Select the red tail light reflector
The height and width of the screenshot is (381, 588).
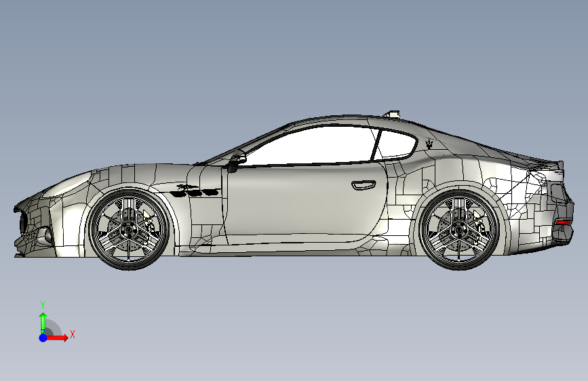(x=563, y=223)
